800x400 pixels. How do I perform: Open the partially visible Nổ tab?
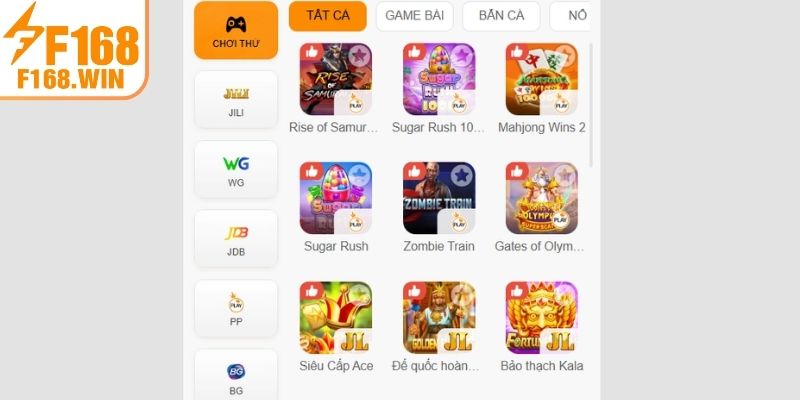click(x=570, y=16)
